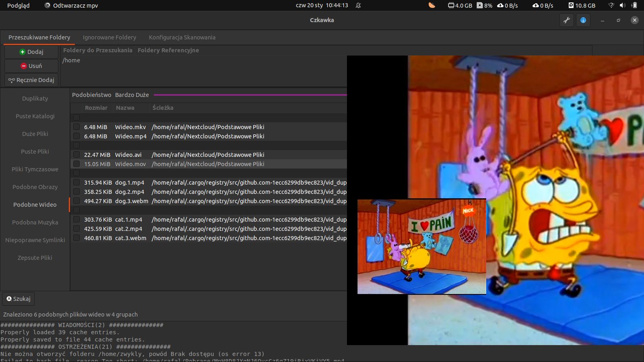This screenshot has height=362, width=644.
Task: Sort results by Nazwa column
Action: [x=125, y=108]
